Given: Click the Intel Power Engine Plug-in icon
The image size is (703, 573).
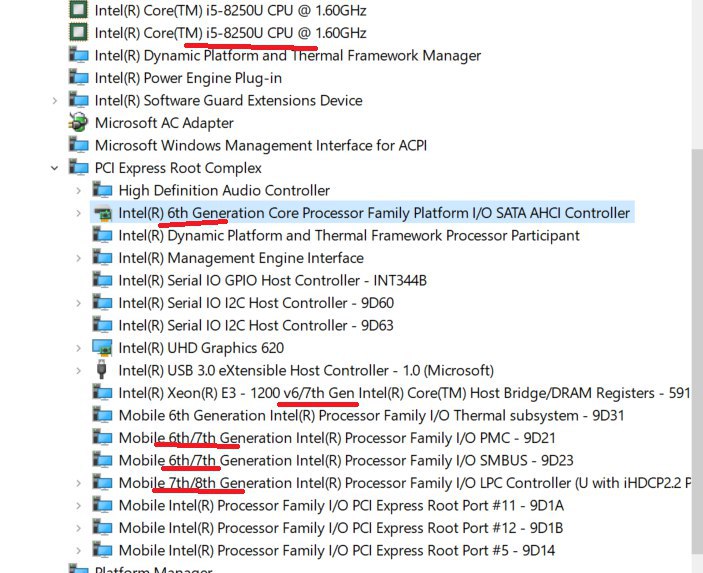Looking at the screenshot, I should click(78, 78).
